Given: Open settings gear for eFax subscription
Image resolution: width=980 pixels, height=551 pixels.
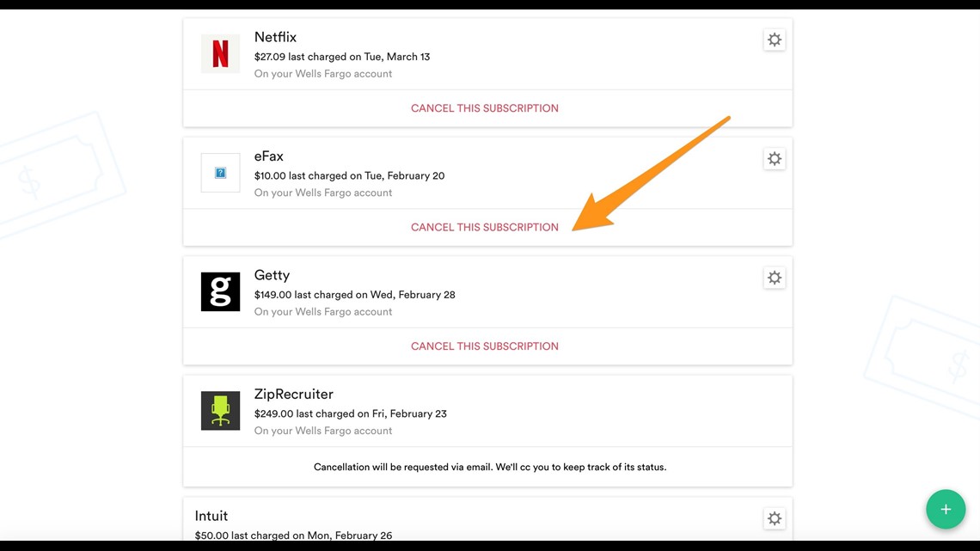Looking at the screenshot, I should pyautogui.click(x=775, y=159).
